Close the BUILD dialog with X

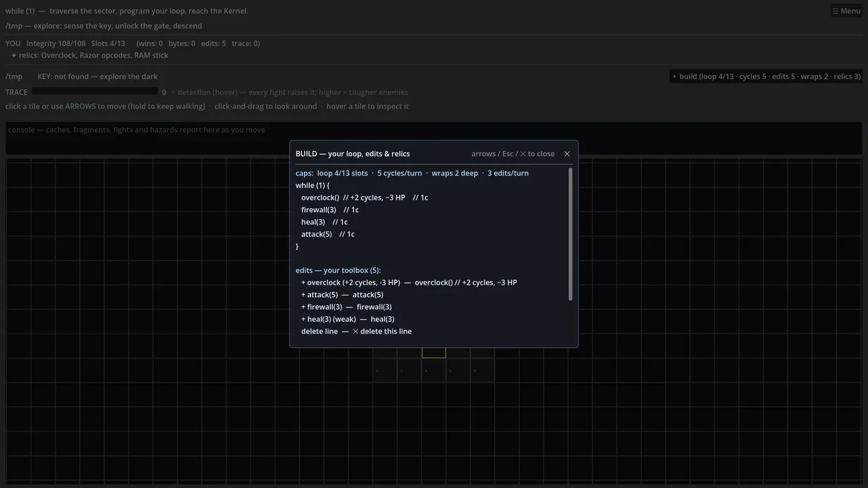tap(567, 154)
